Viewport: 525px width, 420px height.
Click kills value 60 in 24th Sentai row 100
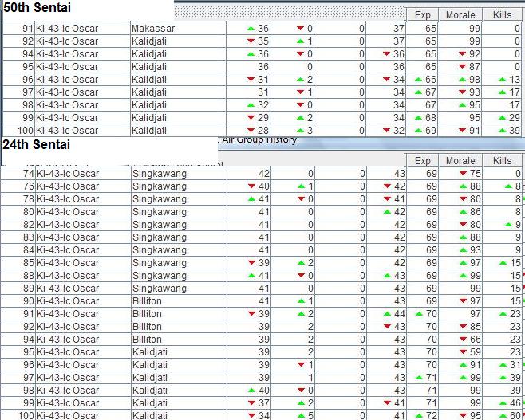click(515, 416)
